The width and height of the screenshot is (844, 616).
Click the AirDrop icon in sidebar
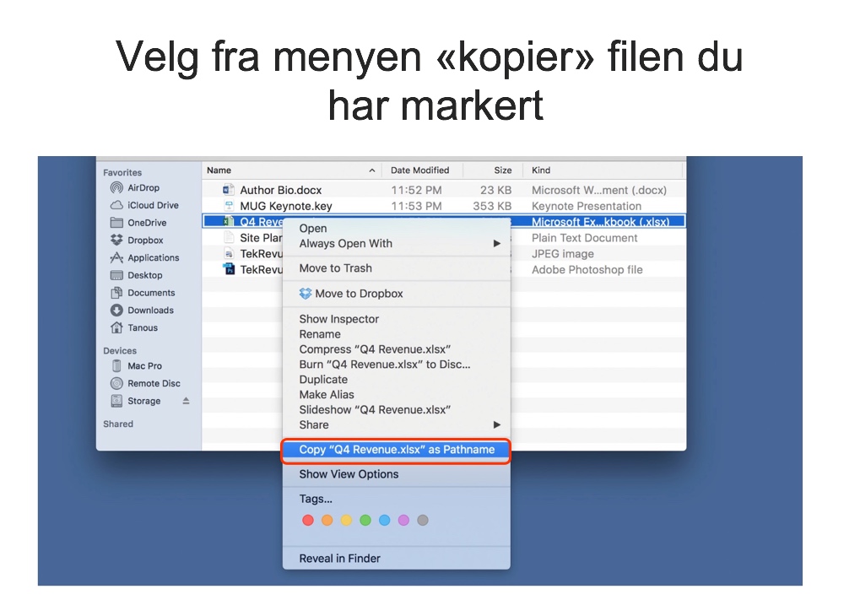pos(117,188)
